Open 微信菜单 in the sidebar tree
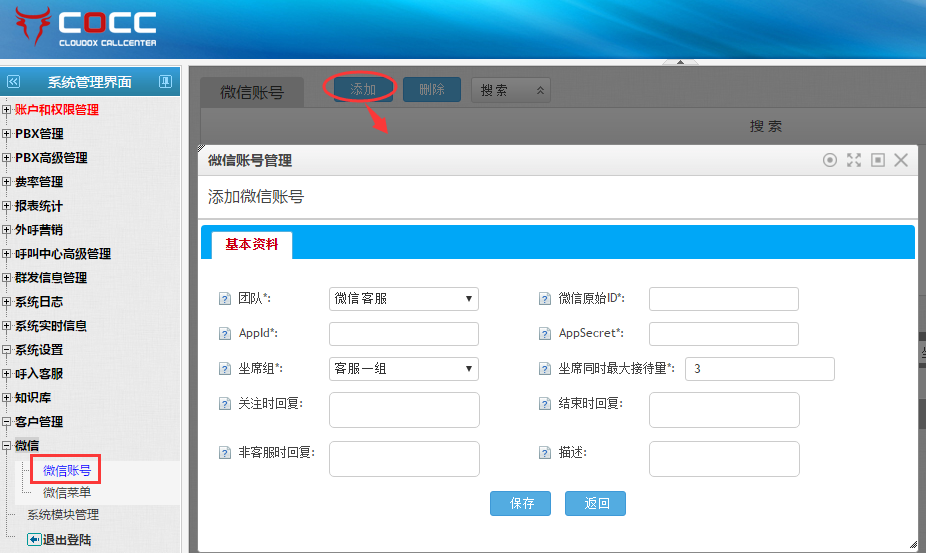The image size is (926, 553). [x=67, y=492]
